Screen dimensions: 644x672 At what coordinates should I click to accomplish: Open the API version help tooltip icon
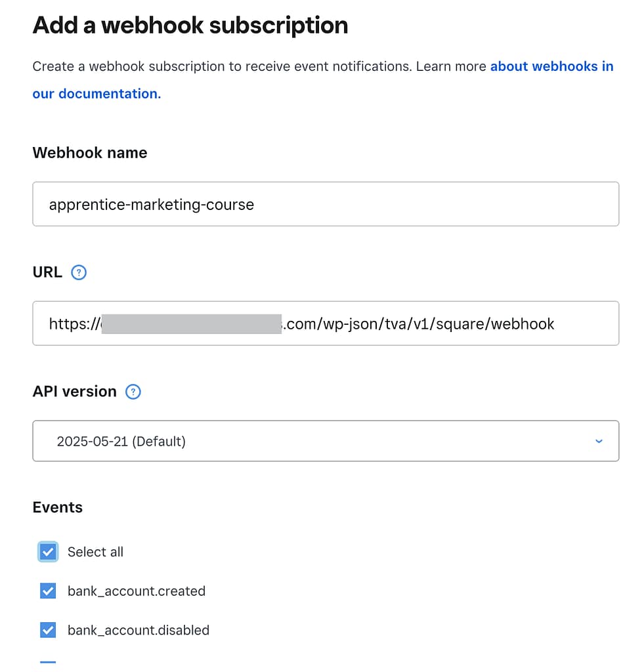(x=133, y=392)
